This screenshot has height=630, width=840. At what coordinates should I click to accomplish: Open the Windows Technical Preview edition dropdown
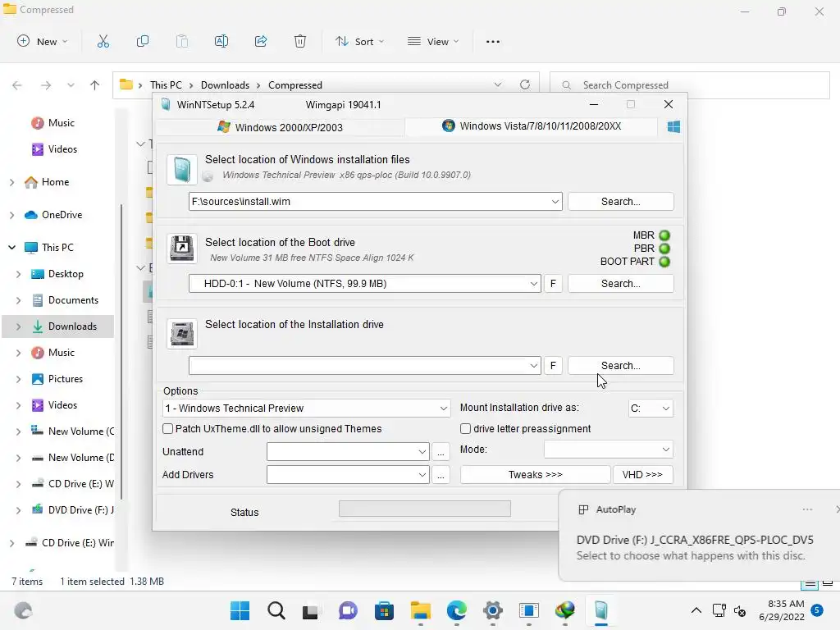[444, 409]
